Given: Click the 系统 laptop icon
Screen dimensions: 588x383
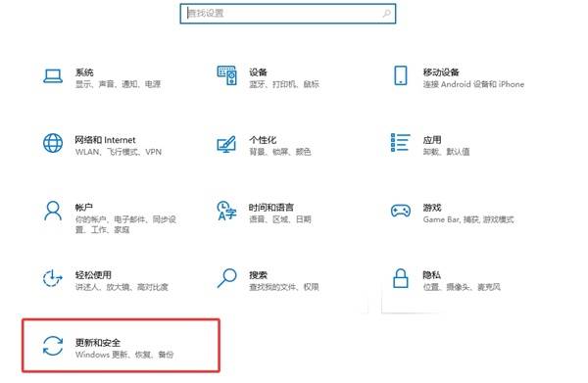Looking at the screenshot, I should [53, 76].
